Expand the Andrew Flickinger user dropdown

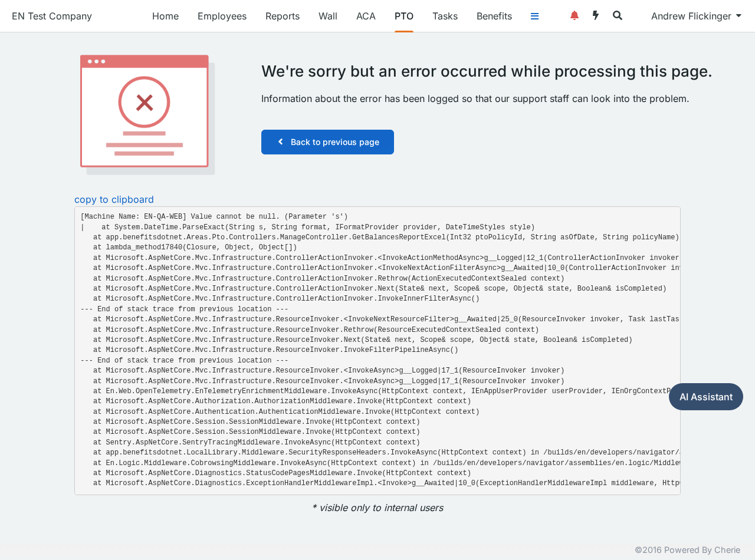point(696,16)
